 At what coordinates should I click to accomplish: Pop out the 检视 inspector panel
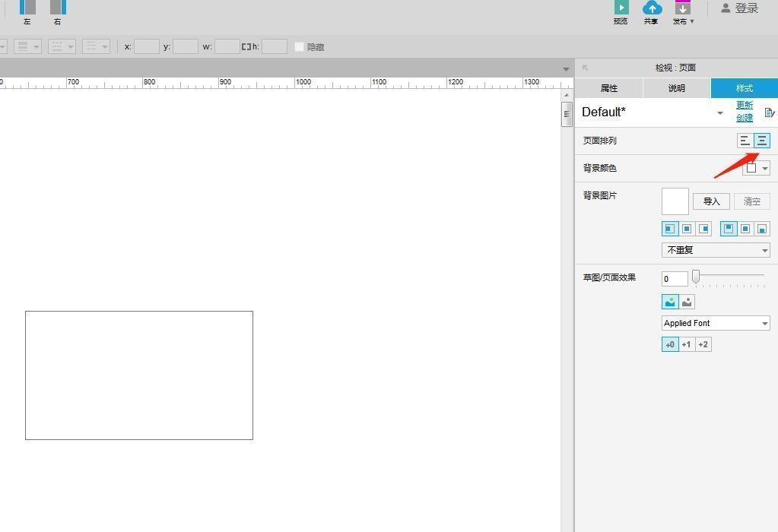click(x=586, y=68)
